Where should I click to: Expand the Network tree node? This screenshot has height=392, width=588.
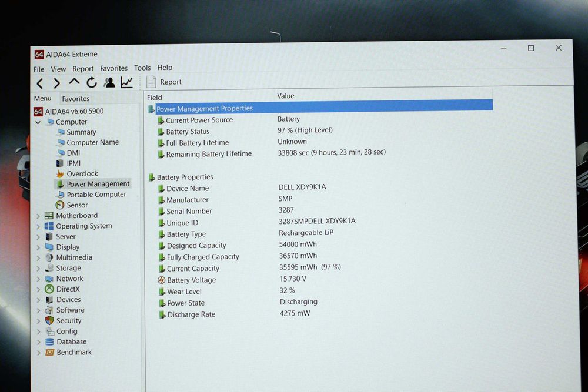(38, 279)
